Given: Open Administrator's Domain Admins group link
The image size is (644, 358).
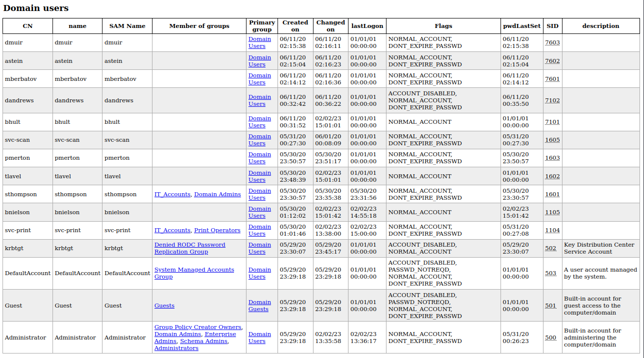Looking at the screenshot, I should pos(178,334).
